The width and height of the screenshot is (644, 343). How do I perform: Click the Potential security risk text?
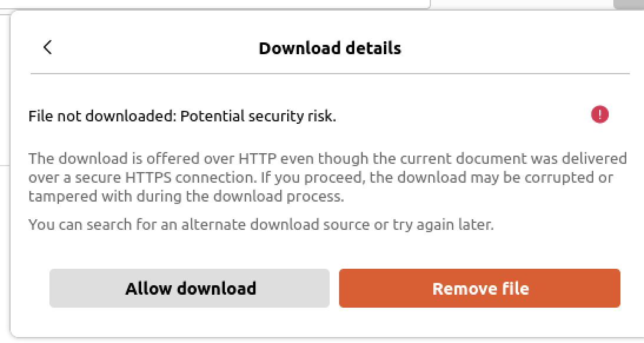pos(258,116)
